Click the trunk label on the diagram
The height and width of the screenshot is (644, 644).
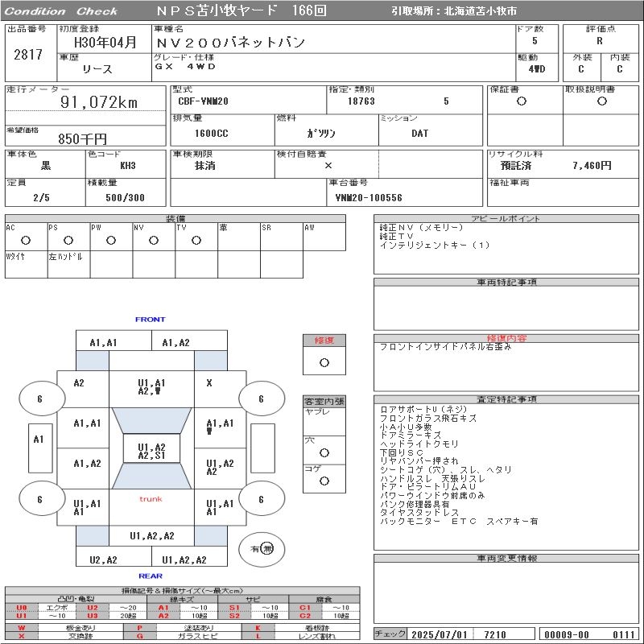(x=151, y=499)
